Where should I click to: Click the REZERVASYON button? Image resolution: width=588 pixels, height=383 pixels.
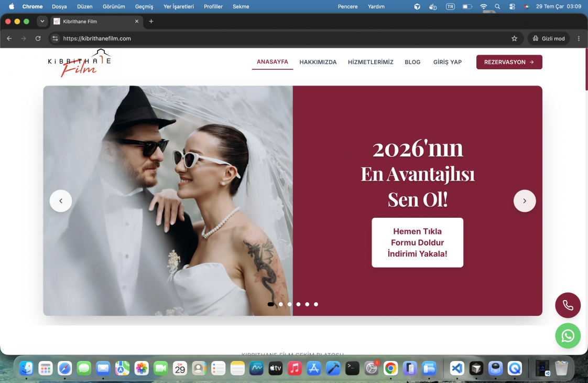click(509, 62)
